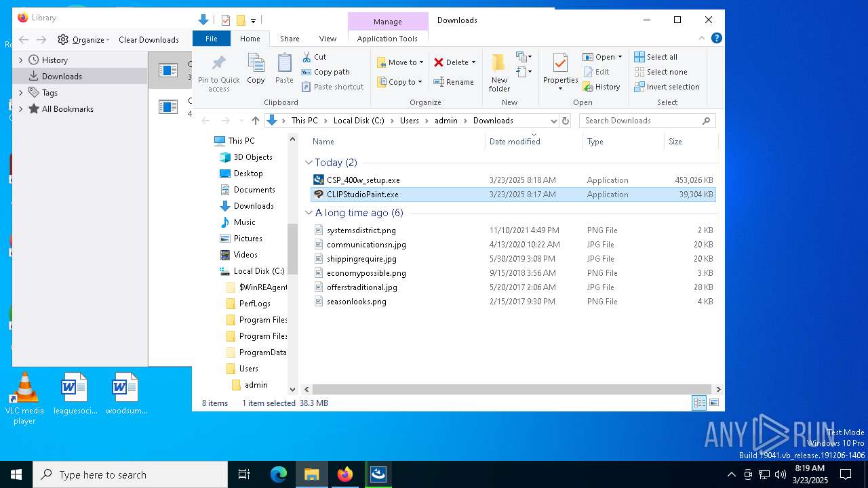Click horizontal scrollbar in file list
The height and width of the screenshot is (488, 868).
pos(512,389)
